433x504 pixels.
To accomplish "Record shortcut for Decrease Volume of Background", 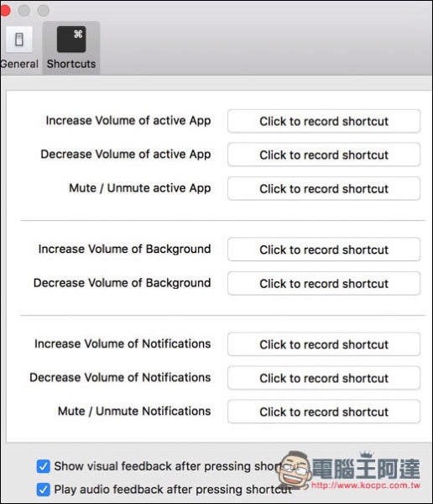I will point(324,284).
